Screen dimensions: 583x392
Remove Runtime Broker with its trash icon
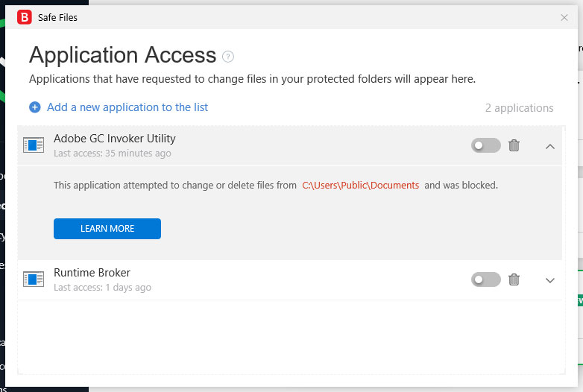coord(514,279)
